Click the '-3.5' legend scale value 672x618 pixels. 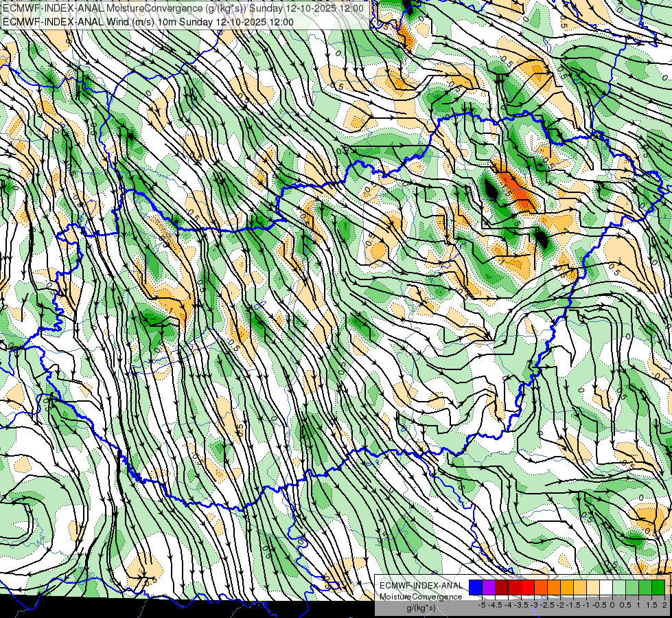[x=521, y=605]
